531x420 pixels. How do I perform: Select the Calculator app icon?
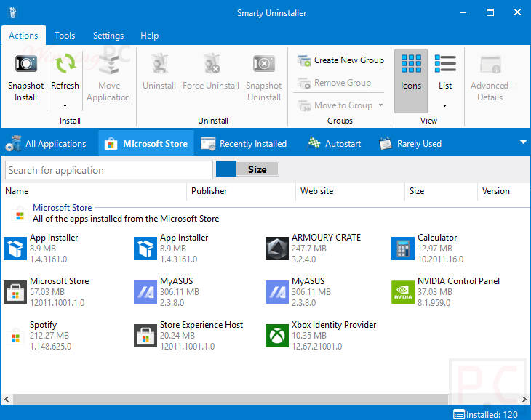pos(403,249)
